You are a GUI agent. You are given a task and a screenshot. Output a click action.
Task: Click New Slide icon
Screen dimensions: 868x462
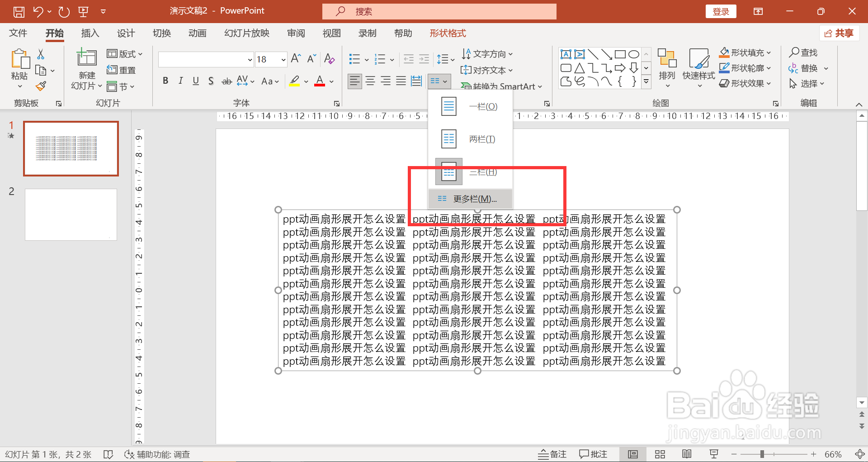[x=87, y=58]
